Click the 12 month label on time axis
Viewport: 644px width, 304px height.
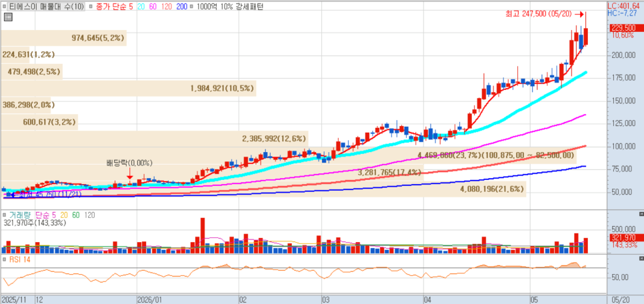39,299
